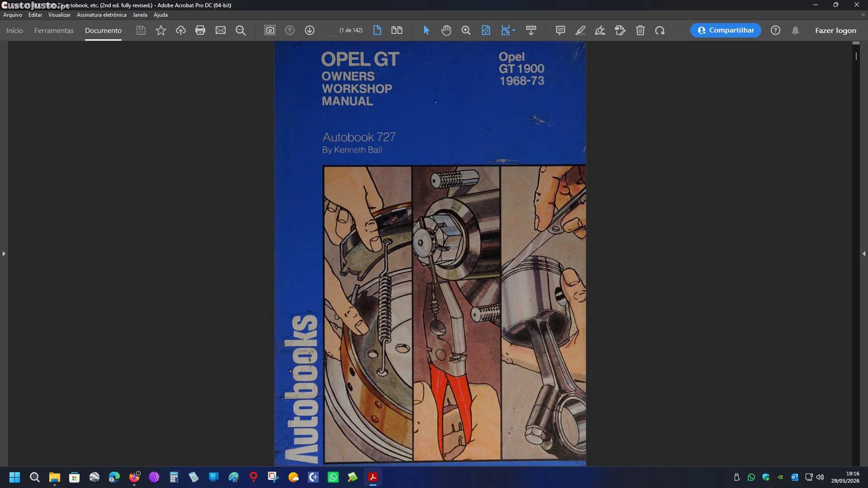Delete page with the trash icon
The width and height of the screenshot is (868, 488).
click(640, 30)
